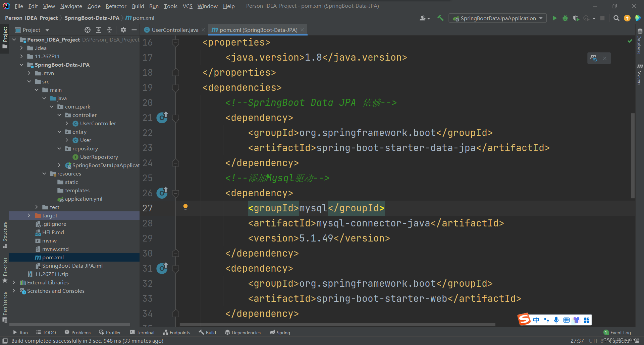Expand External Libraries node
644x345 pixels.
[x=14, y=282]
